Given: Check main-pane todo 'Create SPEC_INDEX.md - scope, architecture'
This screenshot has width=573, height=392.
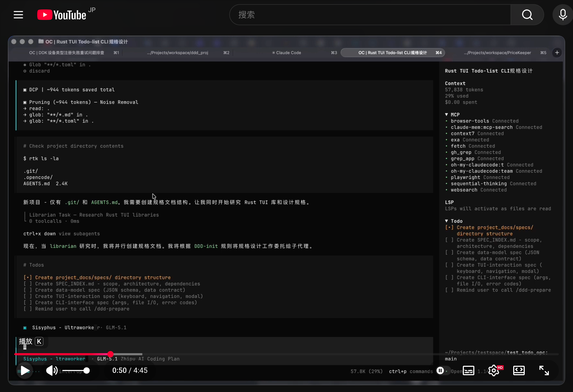Looking at the screenshot, I should tap(28, 284).
